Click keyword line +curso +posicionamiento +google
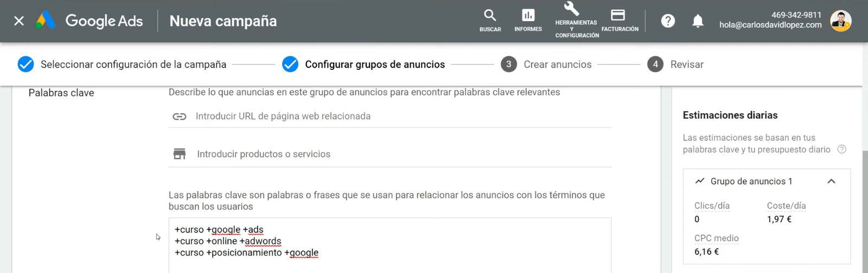 (247, 252)
